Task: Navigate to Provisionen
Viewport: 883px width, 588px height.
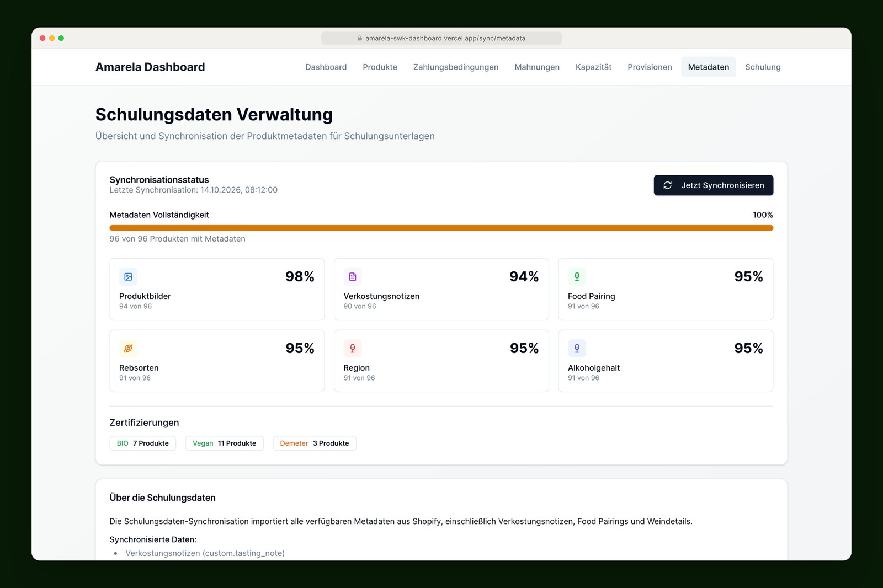Action: click(x=650, y=67)
